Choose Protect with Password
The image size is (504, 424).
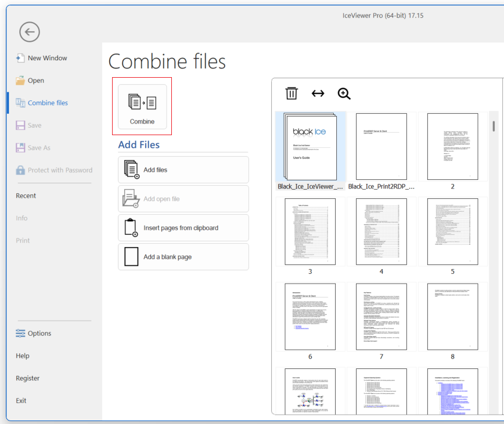click(x=54, y=170)
